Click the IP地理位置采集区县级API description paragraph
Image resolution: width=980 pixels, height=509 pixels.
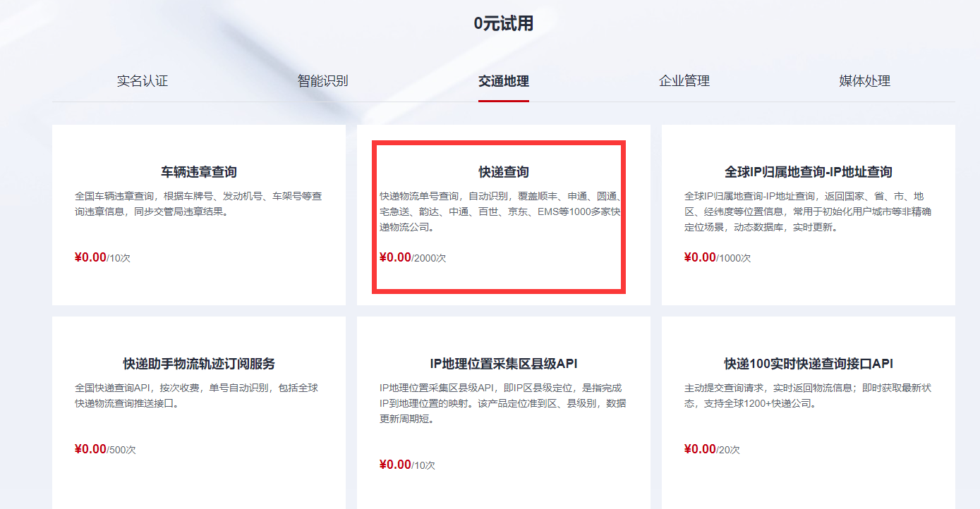pos(502,403)
